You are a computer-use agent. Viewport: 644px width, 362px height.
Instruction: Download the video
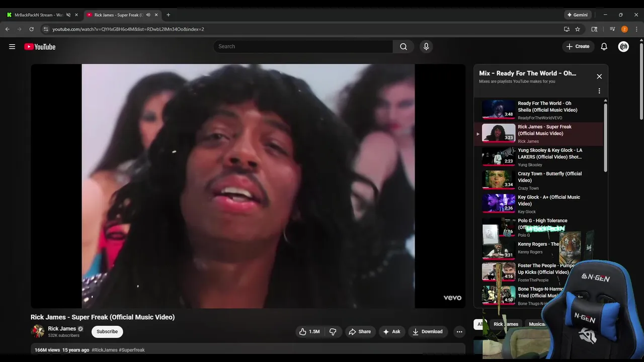[x=428, y=332]
